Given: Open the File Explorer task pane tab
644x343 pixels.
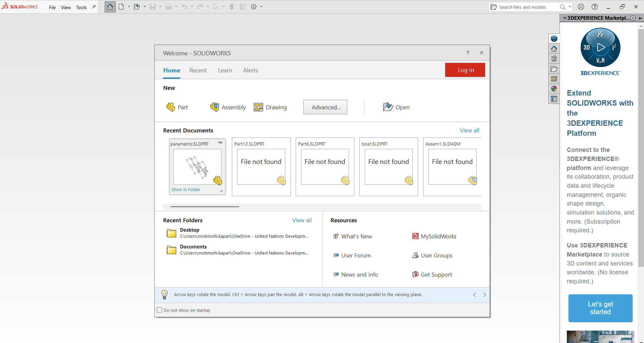Looking at the screenshot, I should (x=554, y=69).
